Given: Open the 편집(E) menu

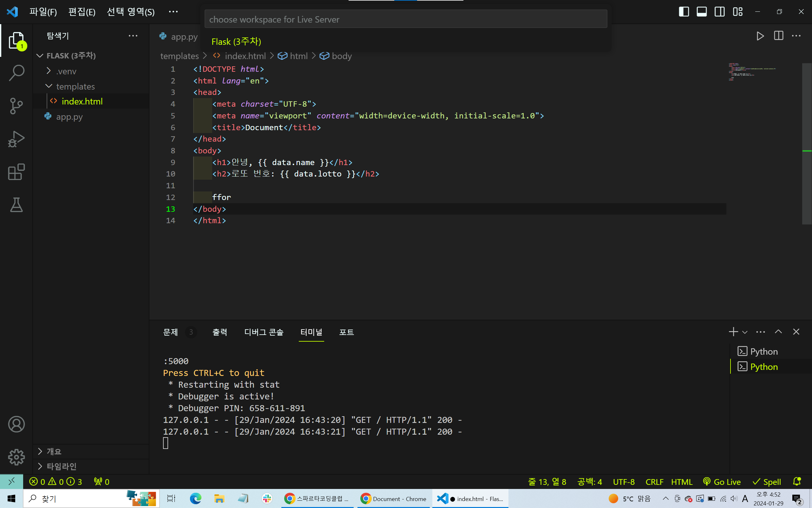Looking at the screenshot, I should 82,12.
